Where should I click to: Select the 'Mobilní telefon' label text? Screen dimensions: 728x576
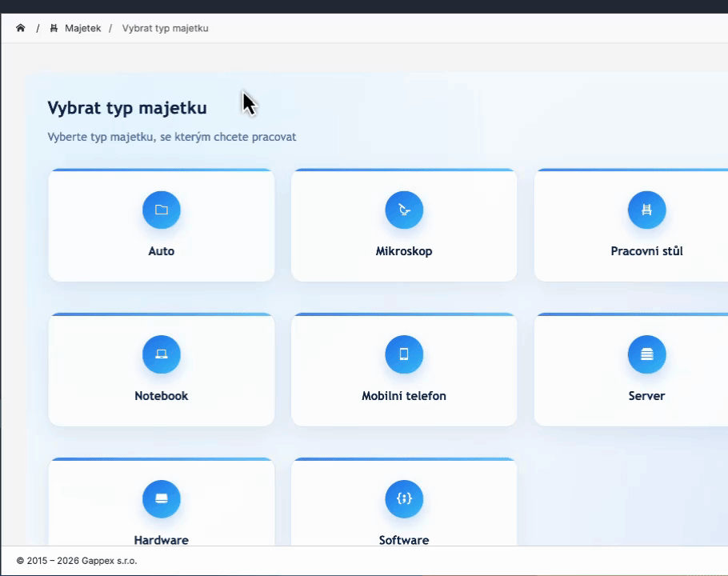click(x=404, y=396)
